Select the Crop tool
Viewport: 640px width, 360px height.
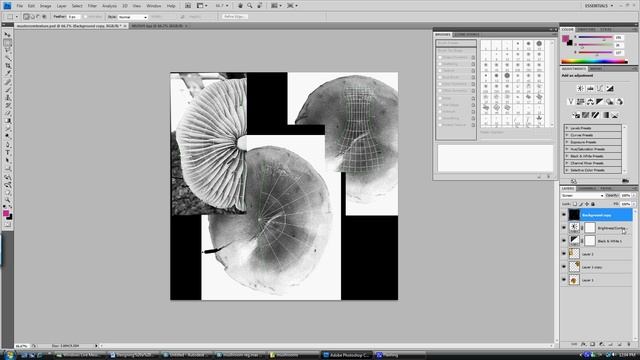point(7,66)
